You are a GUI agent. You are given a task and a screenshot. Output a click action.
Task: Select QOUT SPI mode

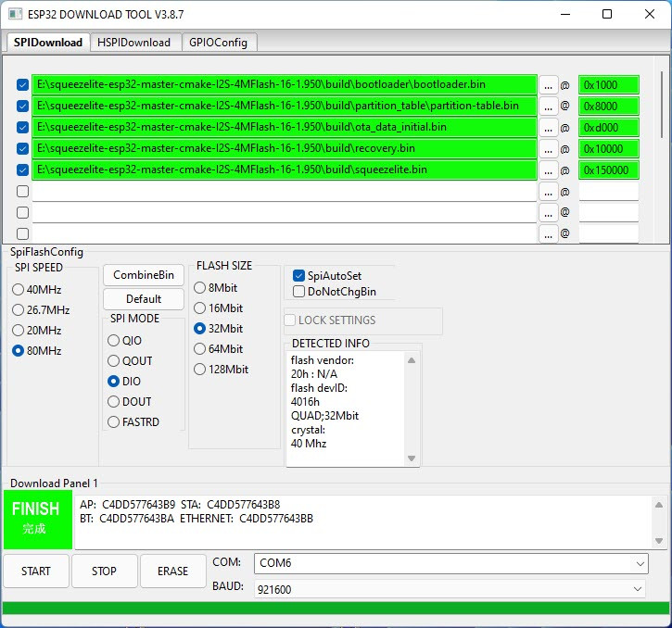coord(130,360)
